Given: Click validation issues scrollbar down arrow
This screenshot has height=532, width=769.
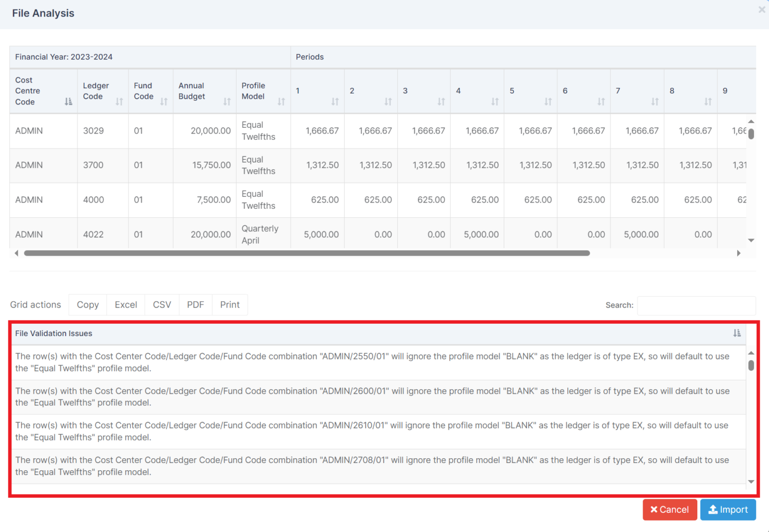Looking at the screenshot, I should point(751,482).
